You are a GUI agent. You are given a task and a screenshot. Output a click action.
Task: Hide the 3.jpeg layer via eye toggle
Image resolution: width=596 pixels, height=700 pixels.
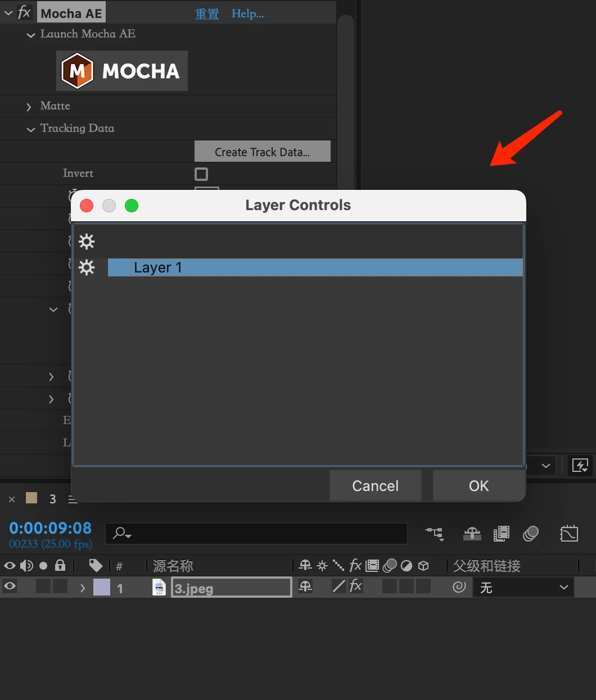pos(10,587)
